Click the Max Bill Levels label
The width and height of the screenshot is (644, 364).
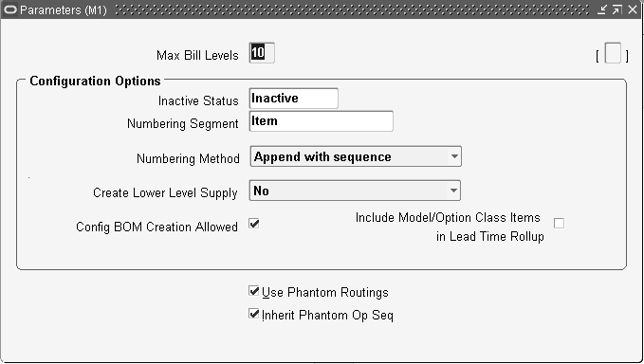point(197,55)
